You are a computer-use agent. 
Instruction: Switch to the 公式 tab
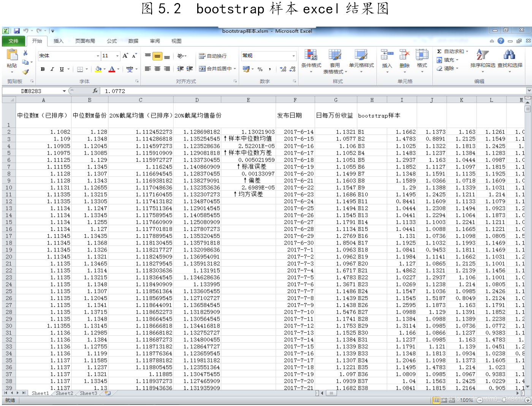pyautogui.click(x=112, y=41)
